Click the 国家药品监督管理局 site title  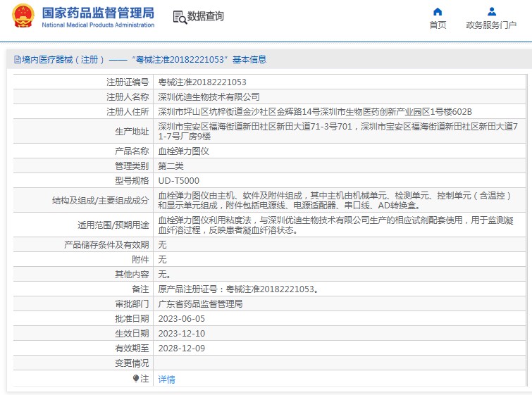coord(97,12)
